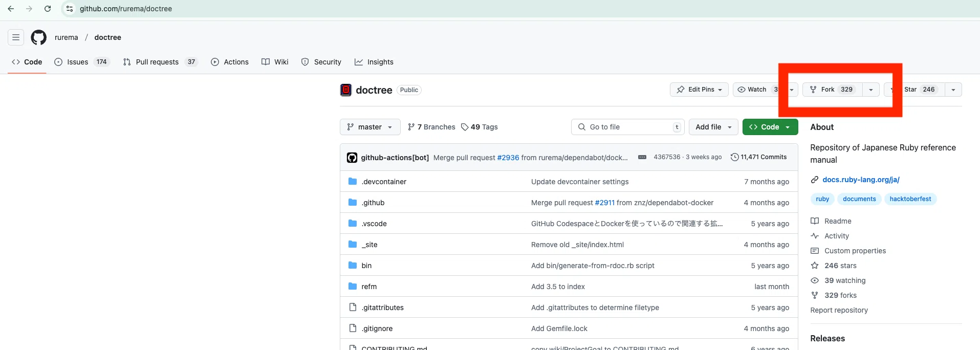Open commit 4367536
This screenshot has height=350, width=980.
coord(667,157)
